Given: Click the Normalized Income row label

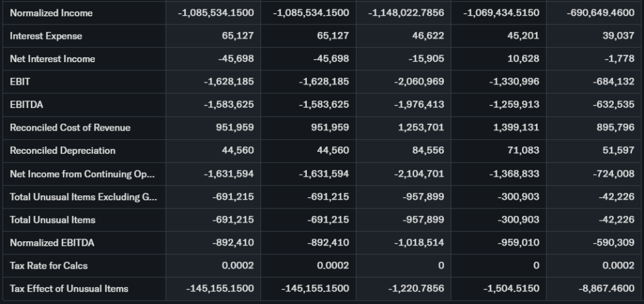Looking at the screenshot, I should tap(51, 13).
